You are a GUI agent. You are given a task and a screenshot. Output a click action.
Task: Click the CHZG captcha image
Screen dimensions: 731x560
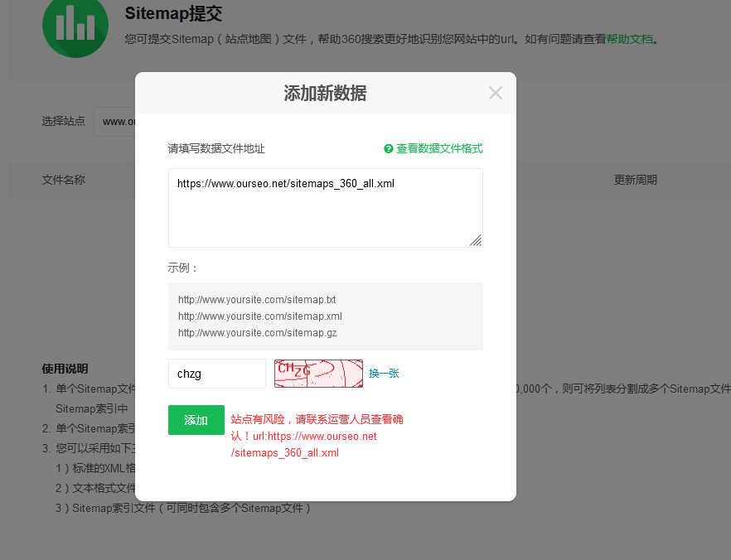pyautogui.click(x=318, y=373)
